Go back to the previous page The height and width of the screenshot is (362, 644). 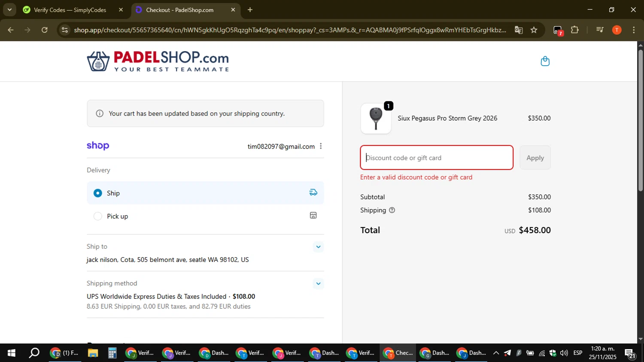click(x=11, y=30)
